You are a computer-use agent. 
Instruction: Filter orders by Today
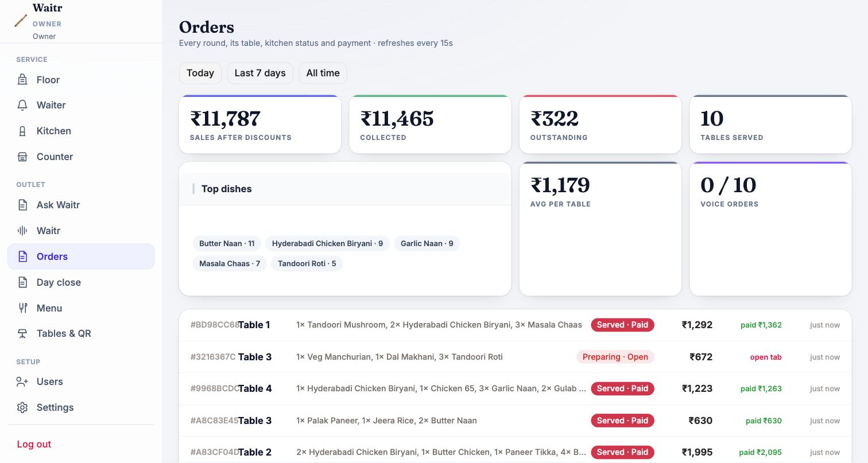pyautogui.click(x=200, y=73)
